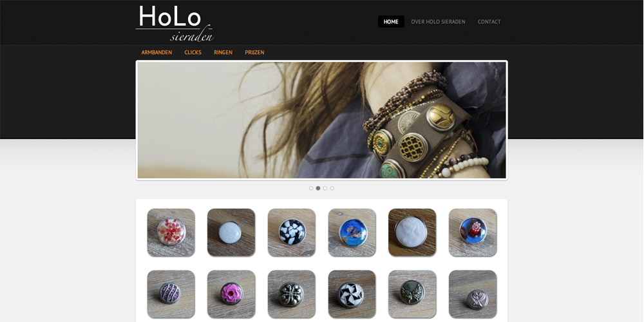Screen dimensions: 644x322
Task: Select the fourth slideshow dot
Action: coord(332,188)
